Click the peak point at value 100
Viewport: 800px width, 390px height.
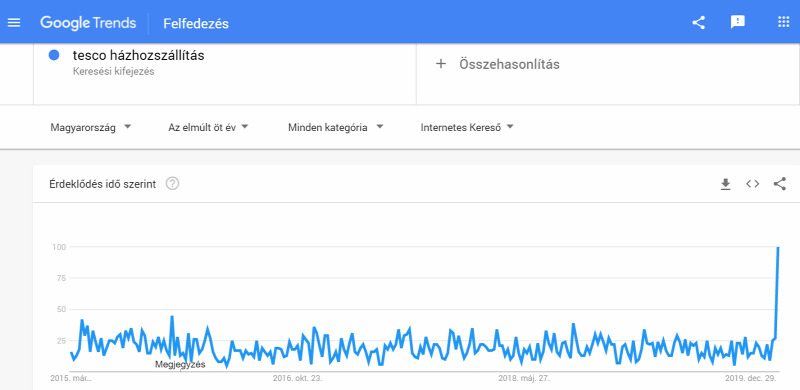pos(778,247)
